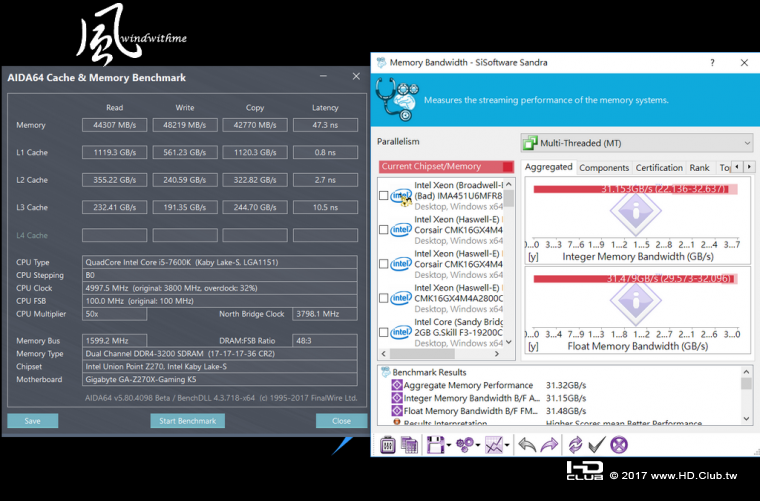Click the gears options icon
This screenshot has width=760, height=501.
point(463,445)
